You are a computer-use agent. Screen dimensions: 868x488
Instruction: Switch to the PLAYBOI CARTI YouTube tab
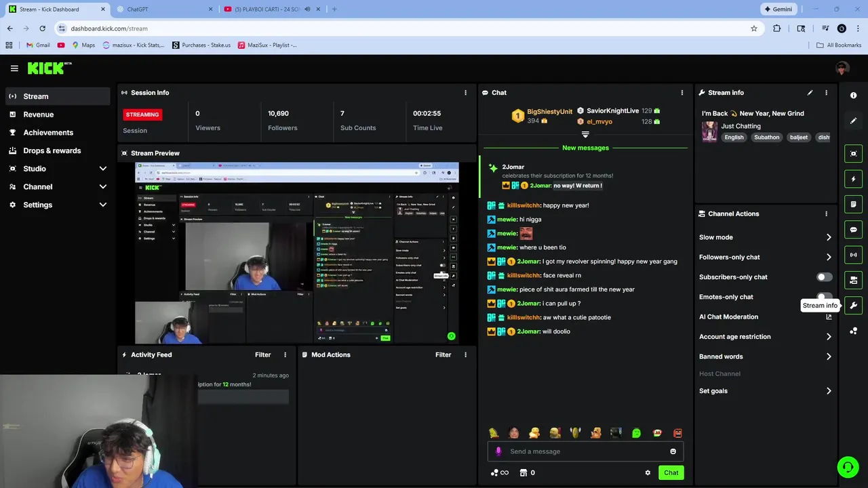[271, 9]
